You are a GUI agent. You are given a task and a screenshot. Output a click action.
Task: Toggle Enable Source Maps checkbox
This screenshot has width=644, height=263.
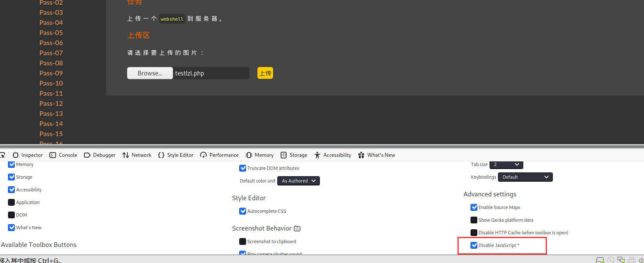474,207
